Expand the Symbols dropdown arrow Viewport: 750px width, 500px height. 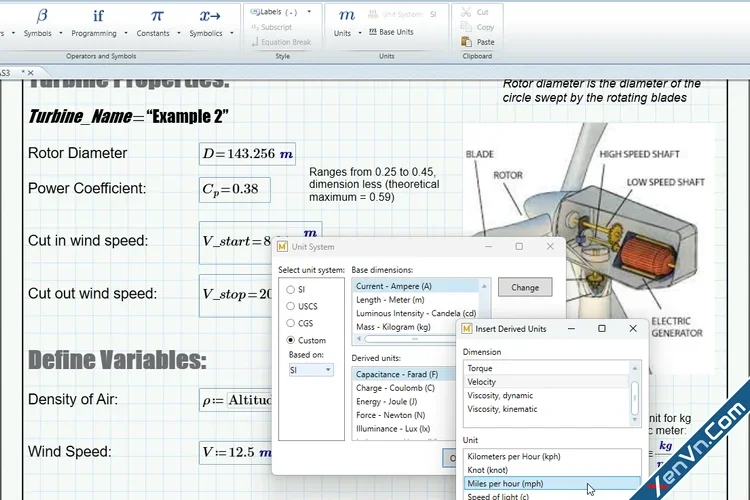pyautogui.click(x=61, y=33)
